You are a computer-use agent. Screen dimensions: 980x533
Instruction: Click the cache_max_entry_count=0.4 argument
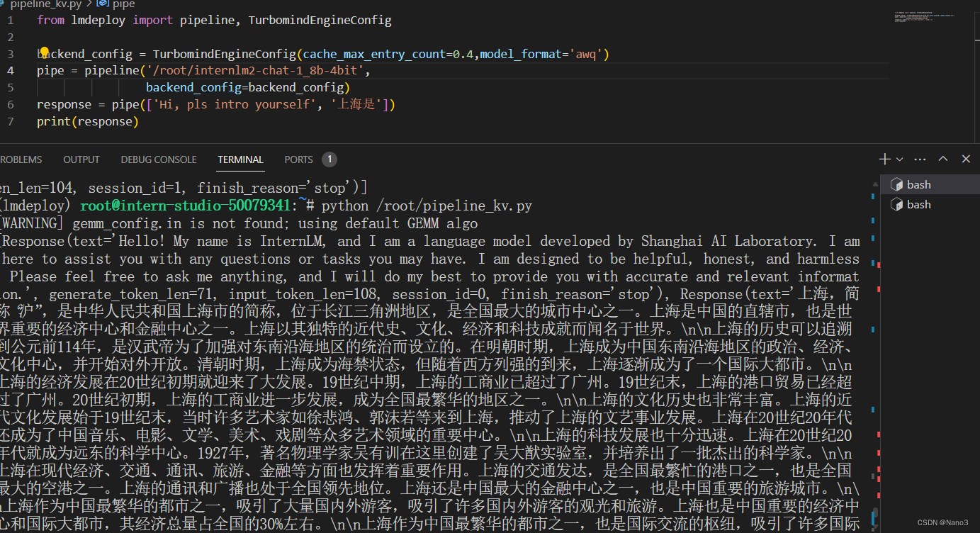coord(390,54)
